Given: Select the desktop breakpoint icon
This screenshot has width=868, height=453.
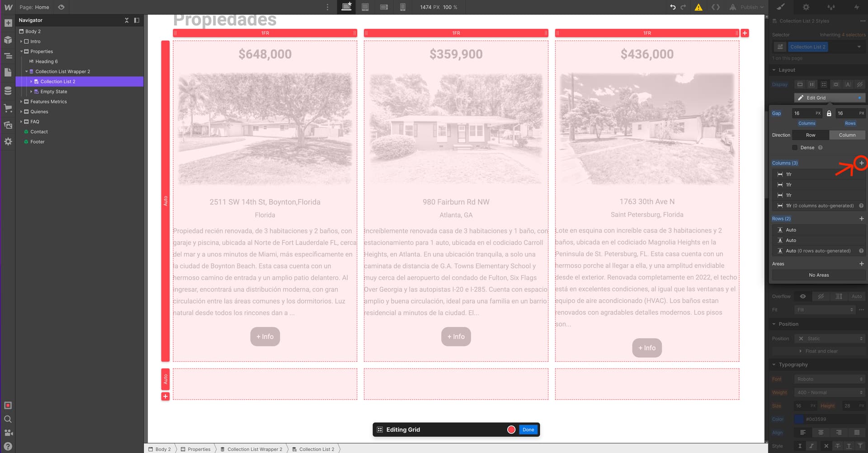Looking at the screenshot, I should [x=346, y=7].
